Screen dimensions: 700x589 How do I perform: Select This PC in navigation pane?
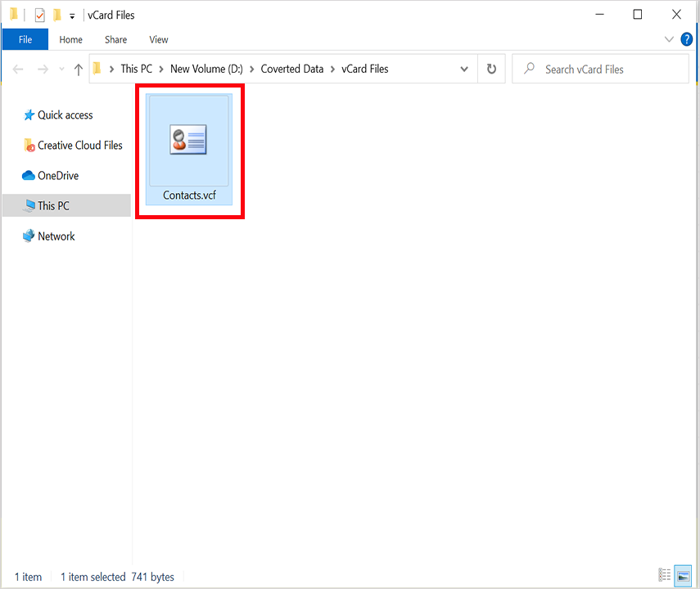[x=66, y=205]
